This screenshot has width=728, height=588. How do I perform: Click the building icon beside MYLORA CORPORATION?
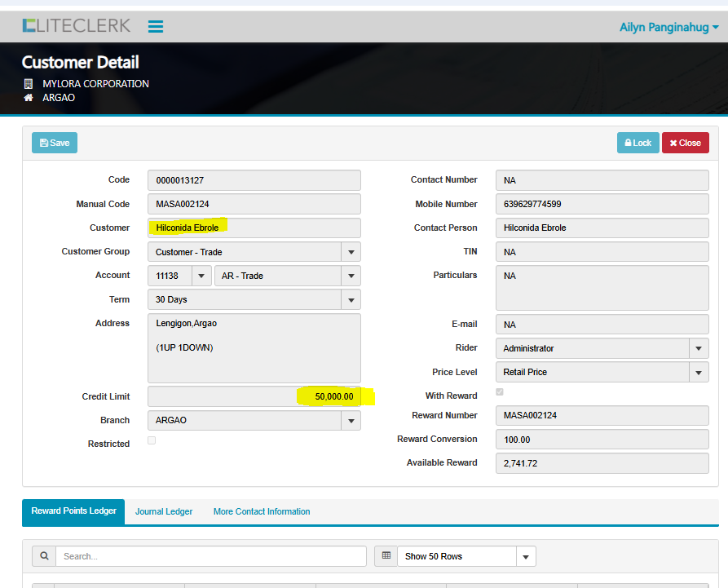(29, 84)
